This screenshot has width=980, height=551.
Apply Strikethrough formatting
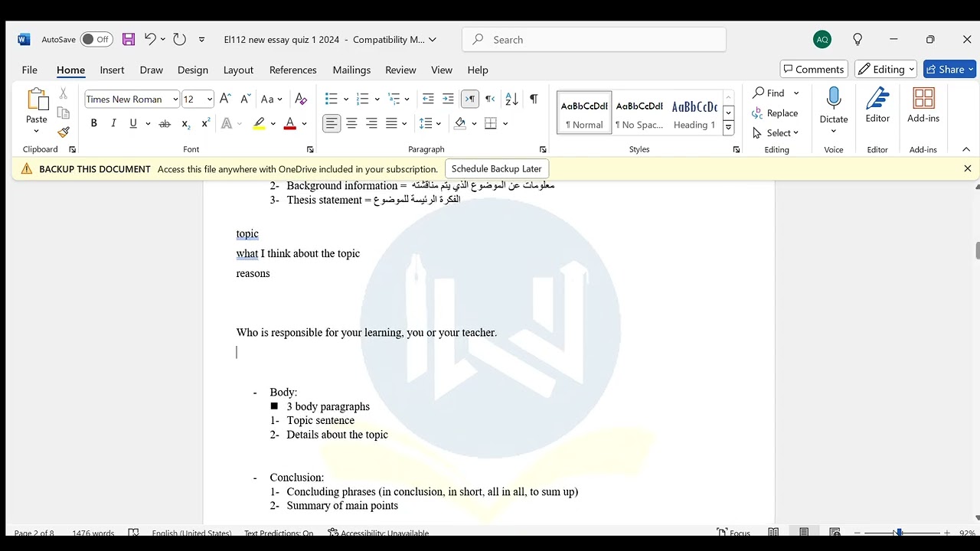tap(164, 123)
